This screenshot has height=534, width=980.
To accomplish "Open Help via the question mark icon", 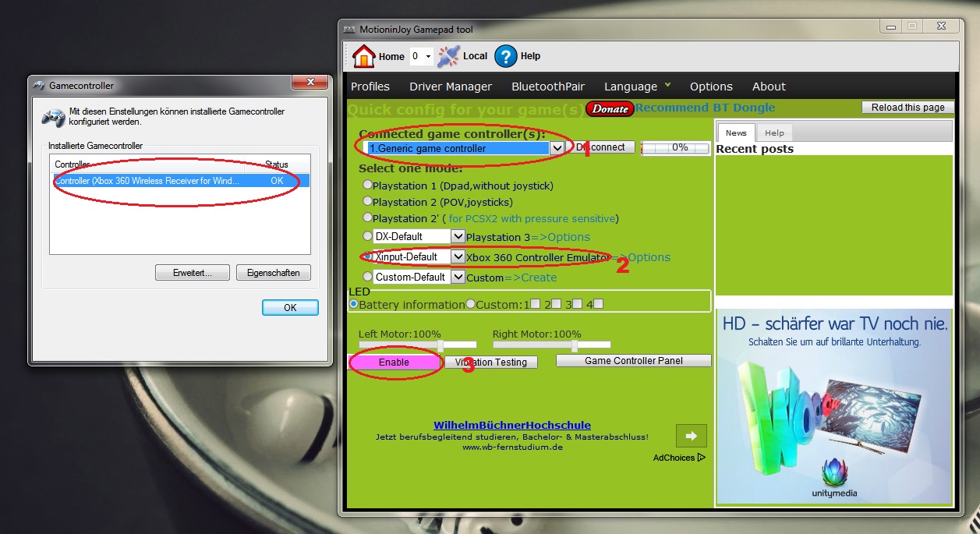I will [506, 56].
